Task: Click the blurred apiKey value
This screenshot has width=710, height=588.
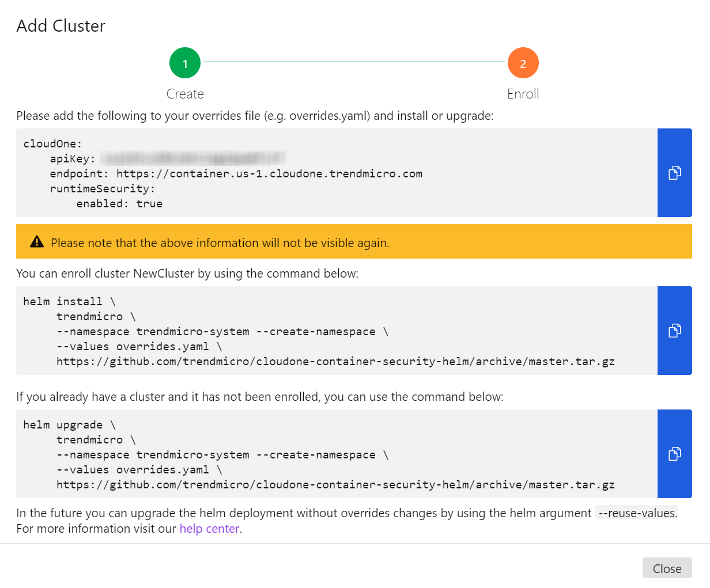Action: point(193,158)
